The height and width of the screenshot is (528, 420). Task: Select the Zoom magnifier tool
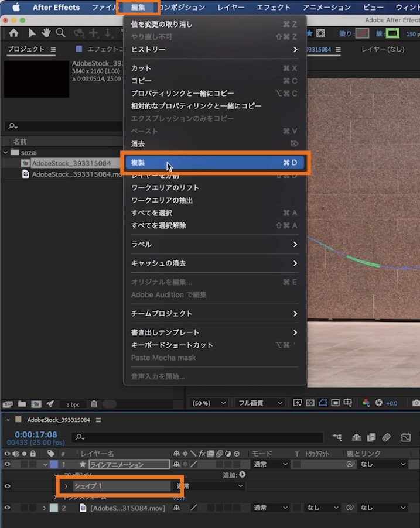point(61,33)
